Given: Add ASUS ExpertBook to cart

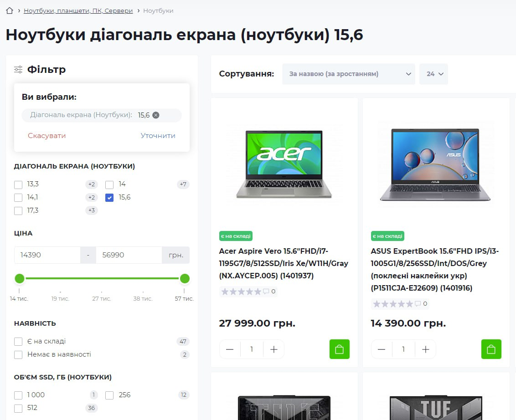Looking at the screenshot, I should 491,349.
